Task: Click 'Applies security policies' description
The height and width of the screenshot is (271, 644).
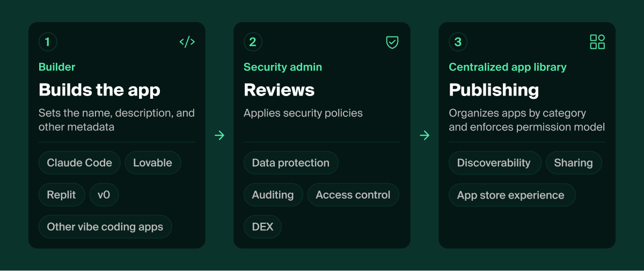Action: (x=303, y=113)
